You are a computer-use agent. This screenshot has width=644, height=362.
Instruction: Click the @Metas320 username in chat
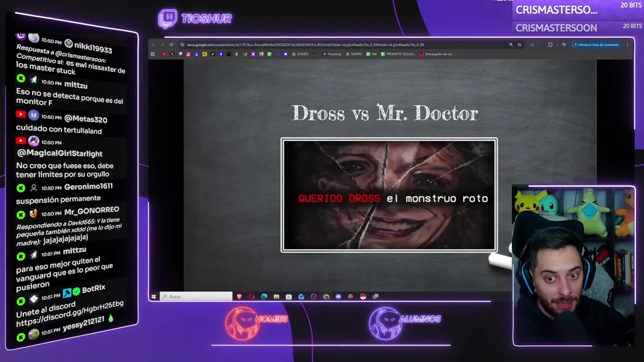point(86,119)
